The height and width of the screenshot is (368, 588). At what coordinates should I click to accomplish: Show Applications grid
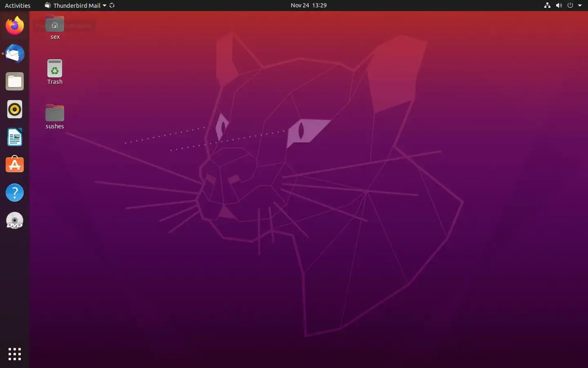click(15, 354)
